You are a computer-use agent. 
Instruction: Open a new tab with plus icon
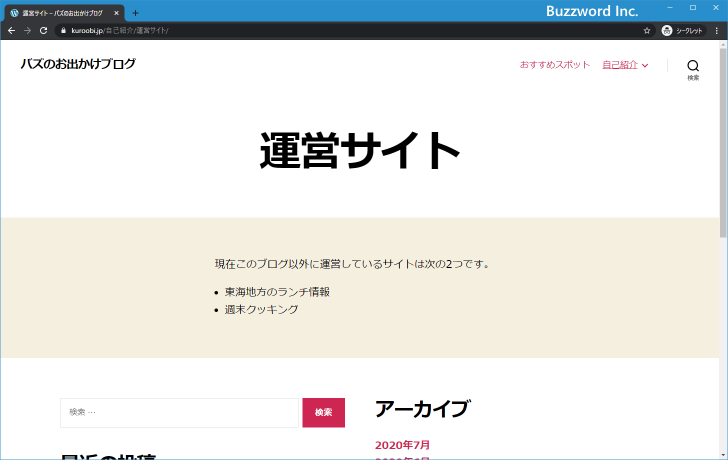tap(135, 13)
